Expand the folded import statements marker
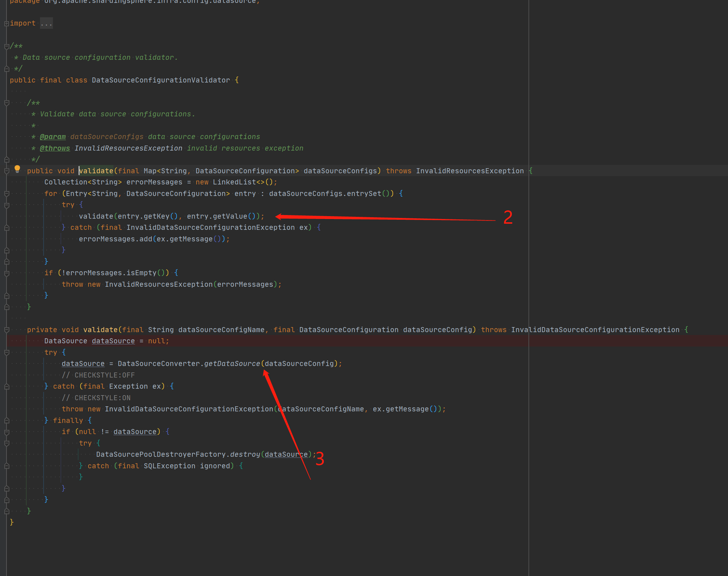728x576 pixels. tap(6, 24)
